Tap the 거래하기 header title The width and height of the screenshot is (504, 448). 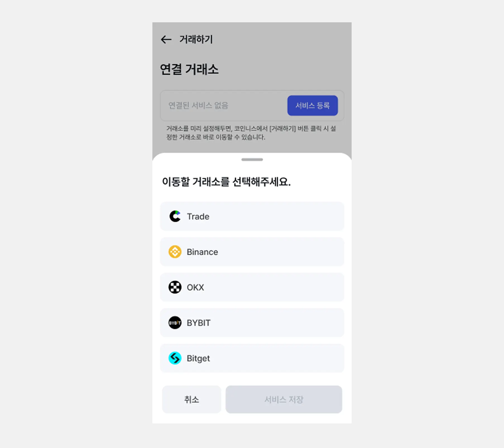196,40
